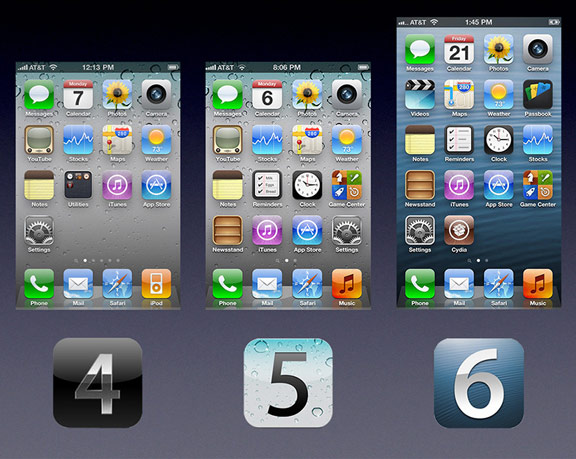
Task: Open Weather on the iOS 4 screen
Action: click(x=156, y=140)
